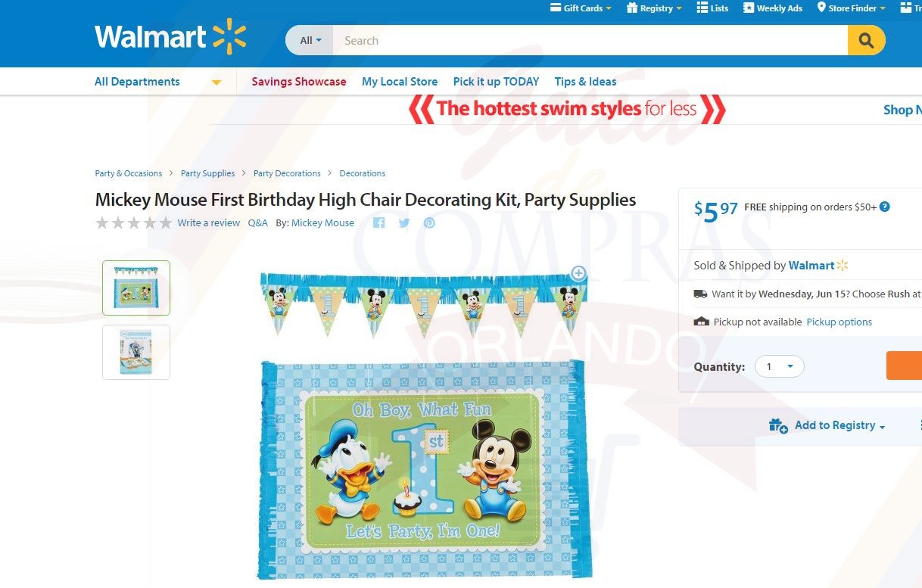Image resolution: width=922 pixels, height=588 pixels.
Task: Click the Add to Registry gift icon
Action: point(778,425)
